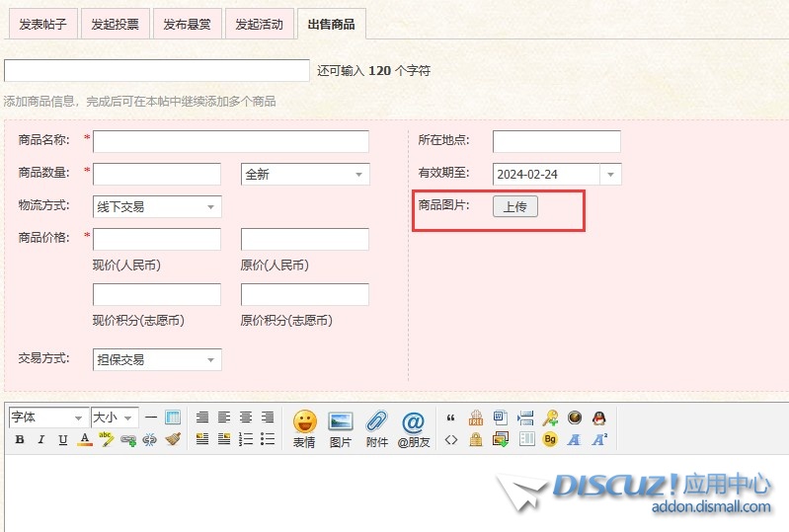Center align the editor text

(x=246, y=417)
